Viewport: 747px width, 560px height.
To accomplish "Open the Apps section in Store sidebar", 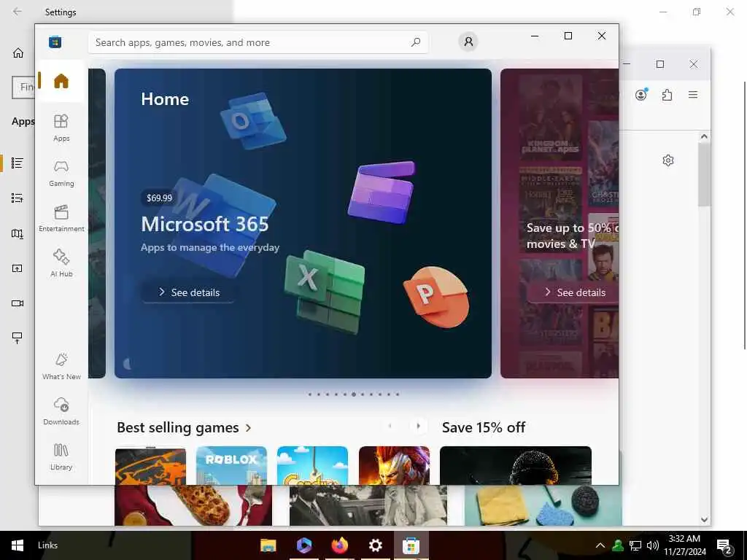I will tap(61, 128).
